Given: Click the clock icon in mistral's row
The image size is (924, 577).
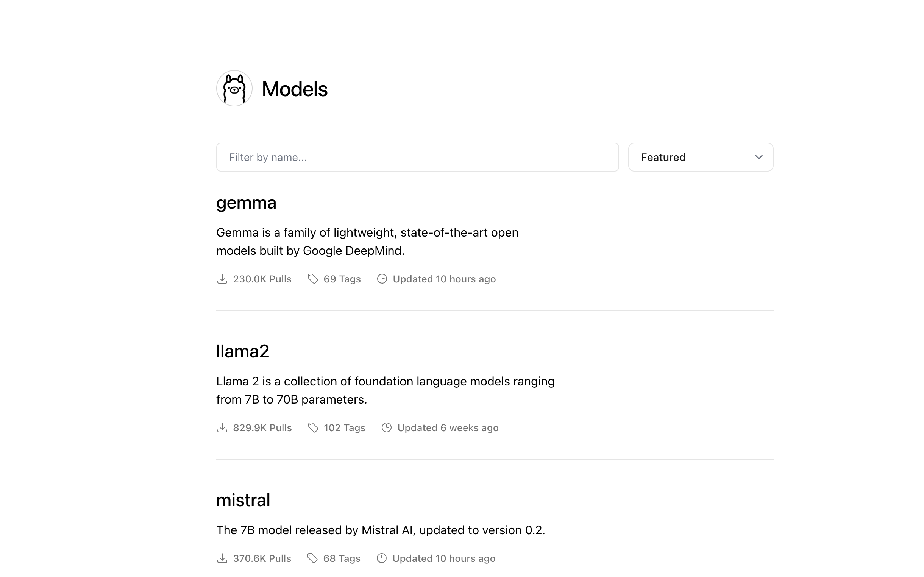Looking at the screenshot, I should click(381, 558).
